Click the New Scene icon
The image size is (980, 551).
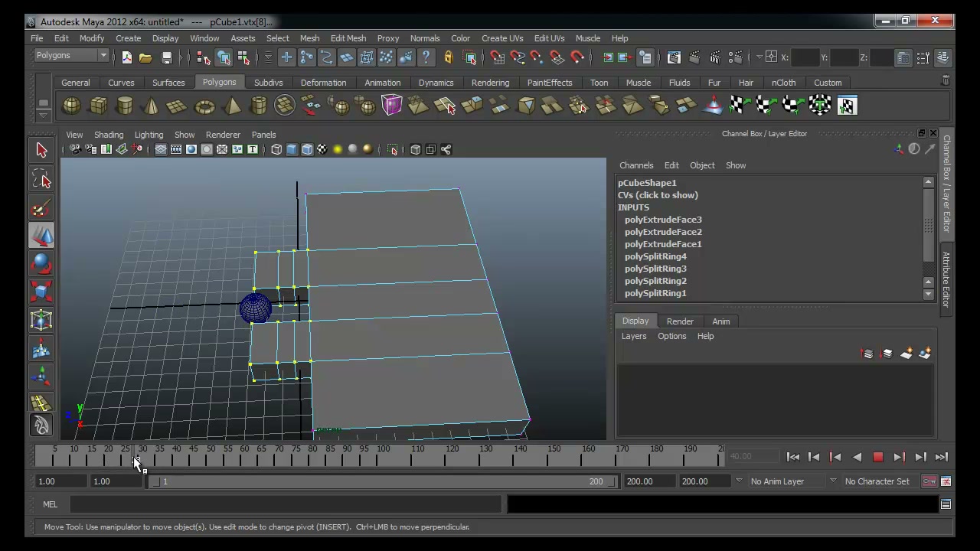tap(127, 57)
